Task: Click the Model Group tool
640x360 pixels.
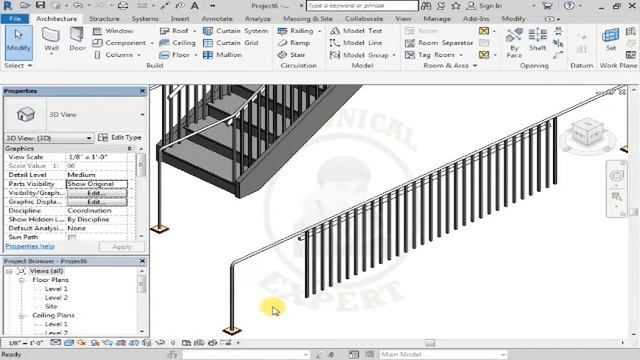Action: click(360, 55)
